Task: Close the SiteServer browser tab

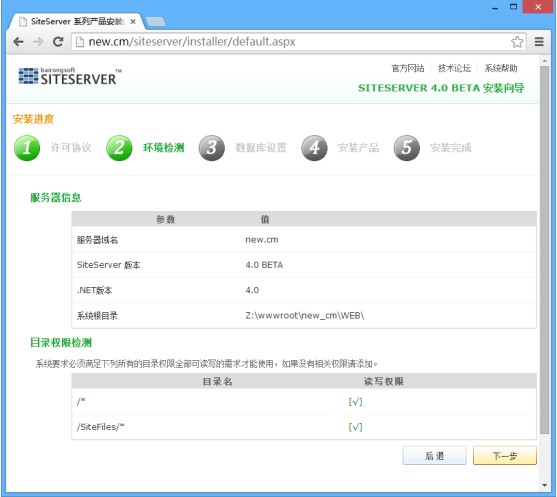Action: point(133,22)
